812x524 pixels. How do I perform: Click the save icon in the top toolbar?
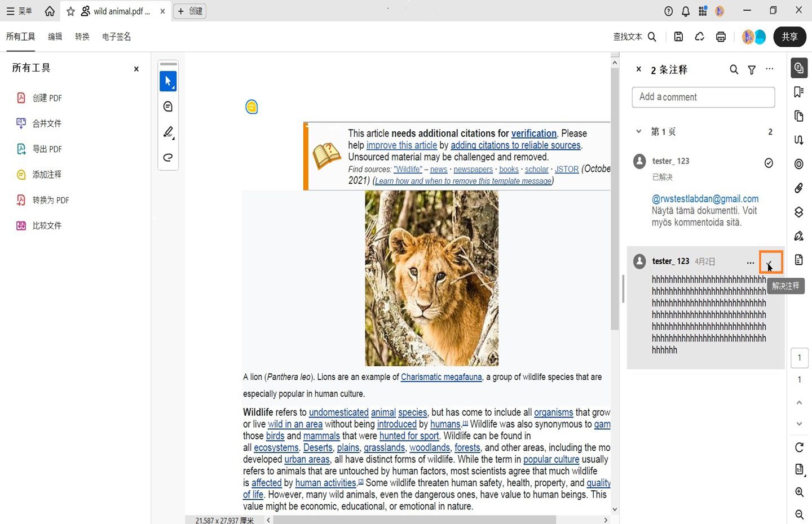click(678, 37)
